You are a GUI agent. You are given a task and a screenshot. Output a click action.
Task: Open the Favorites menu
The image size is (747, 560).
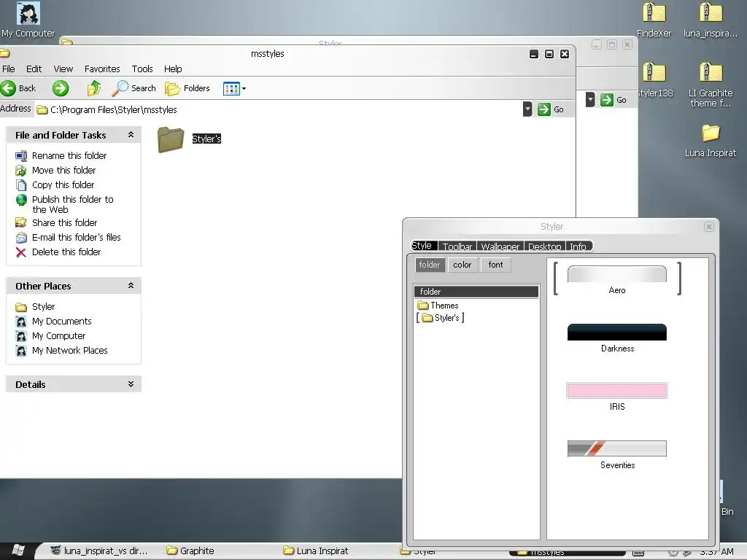point(102,69)
